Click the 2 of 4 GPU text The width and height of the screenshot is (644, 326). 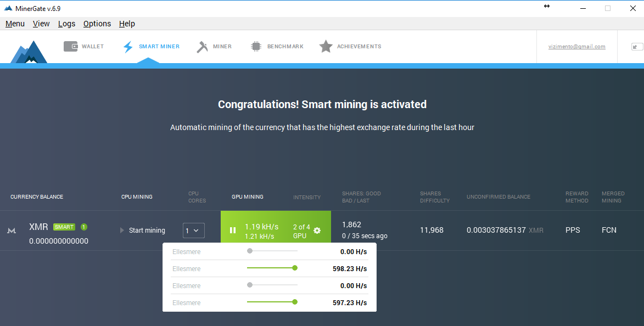301,231
